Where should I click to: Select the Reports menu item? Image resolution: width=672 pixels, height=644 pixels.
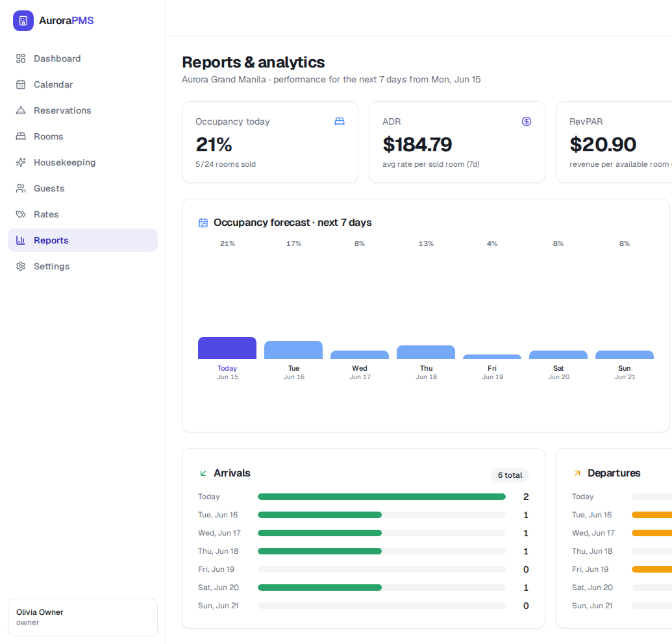[82, 240]
